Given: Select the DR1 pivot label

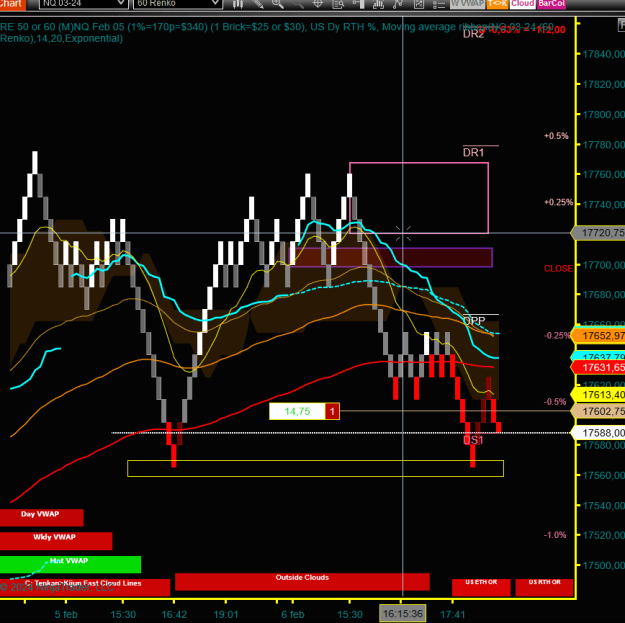Looking at the screenshot, I should coord(474,152).
